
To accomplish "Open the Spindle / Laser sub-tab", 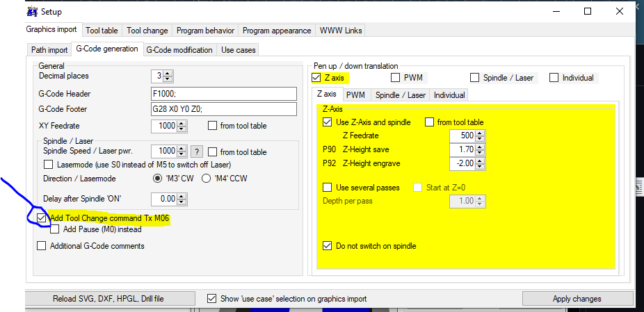I will (399, 95).
